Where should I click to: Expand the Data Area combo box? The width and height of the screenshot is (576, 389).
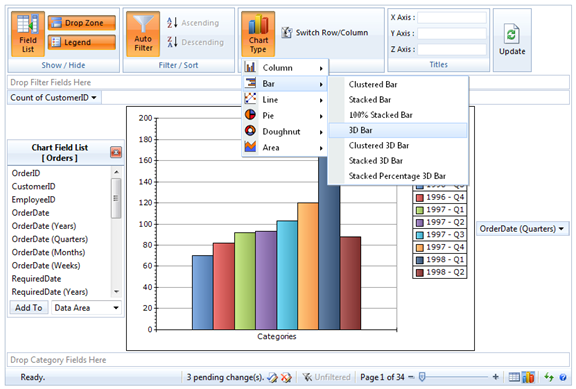coord(86,308)
